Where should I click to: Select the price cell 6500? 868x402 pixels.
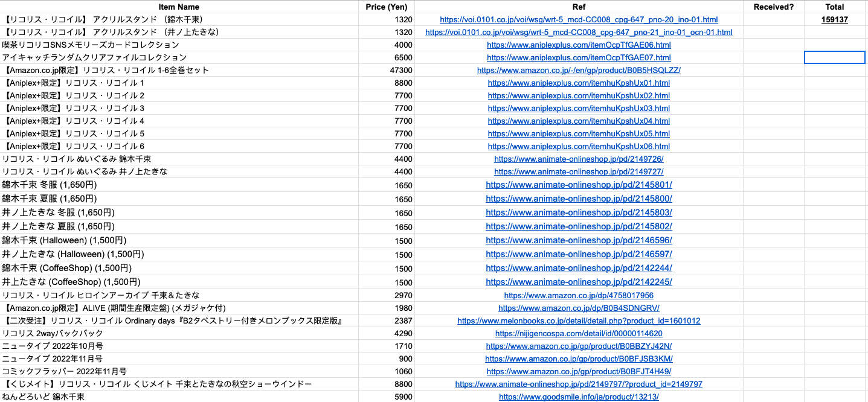pos(387,58)
